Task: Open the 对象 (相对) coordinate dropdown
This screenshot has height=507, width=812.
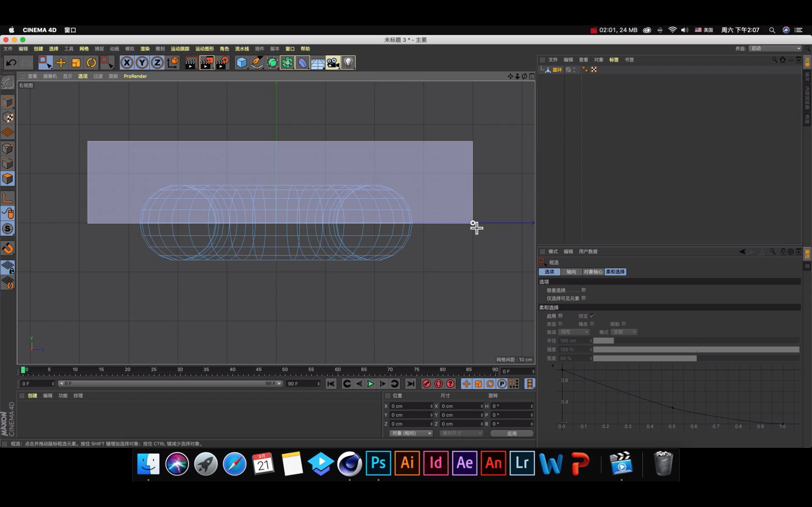Action: 411,433
